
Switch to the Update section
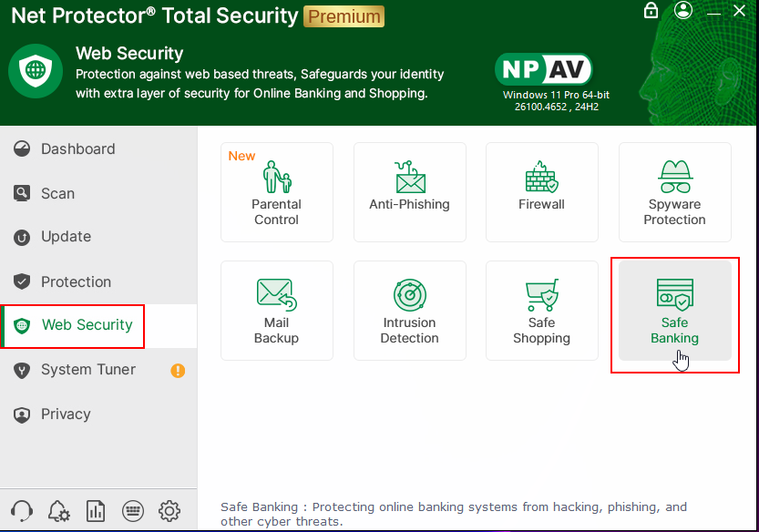coord(66,237)
